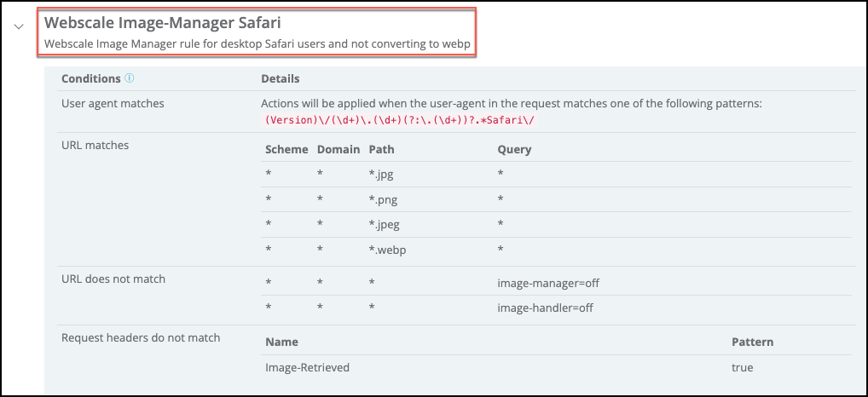Select the Safari user-agent regex pattern
868x397 pixels.
click(x=400, y=120)
